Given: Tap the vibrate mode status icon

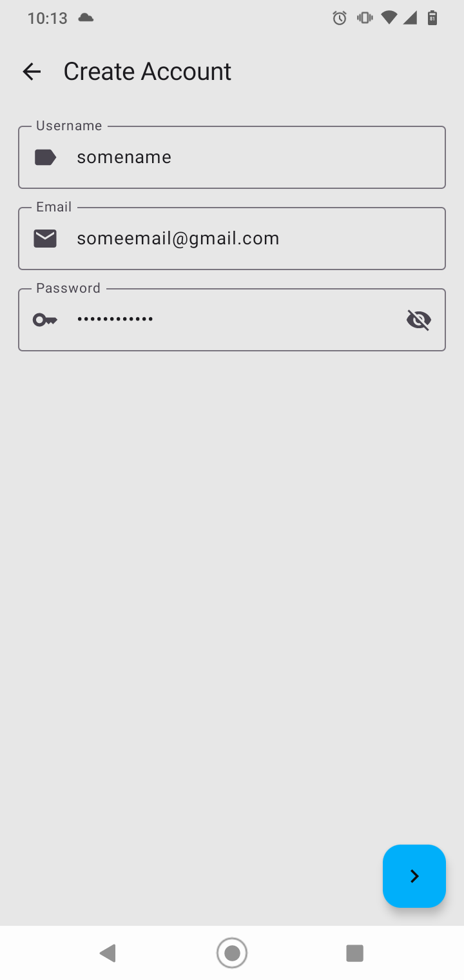Looking at the screenshot, I should (x=365, y=18).
